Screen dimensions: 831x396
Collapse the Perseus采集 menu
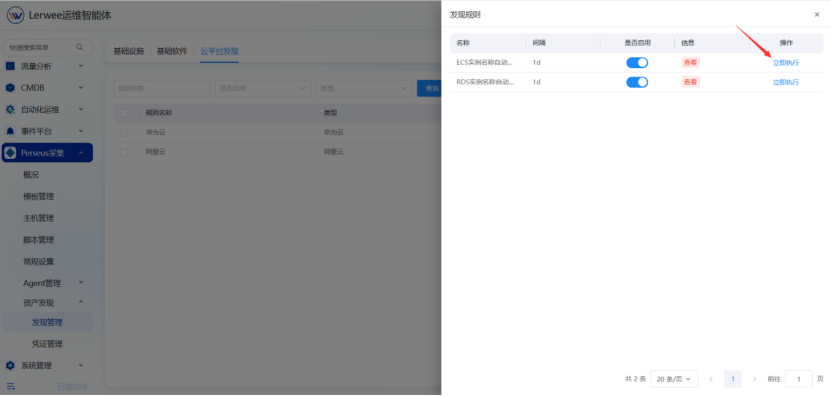coord(81,153)
